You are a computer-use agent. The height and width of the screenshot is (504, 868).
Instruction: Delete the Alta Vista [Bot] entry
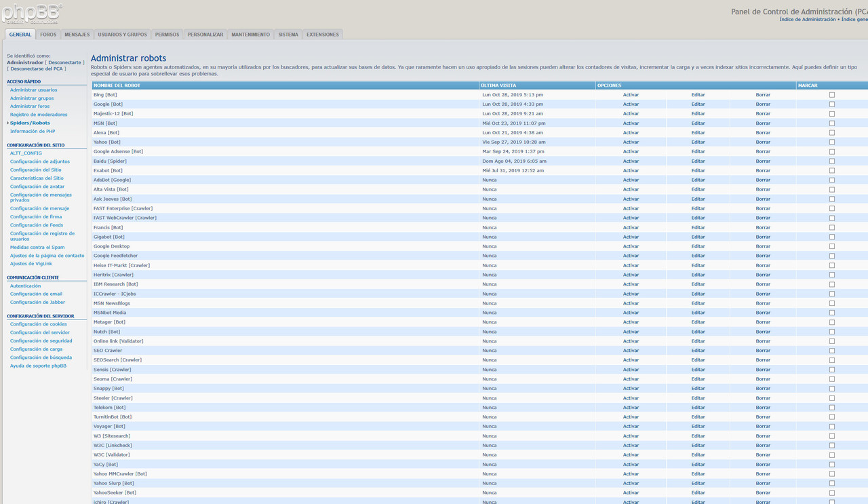pyautogui.click(x=763, y=189)
